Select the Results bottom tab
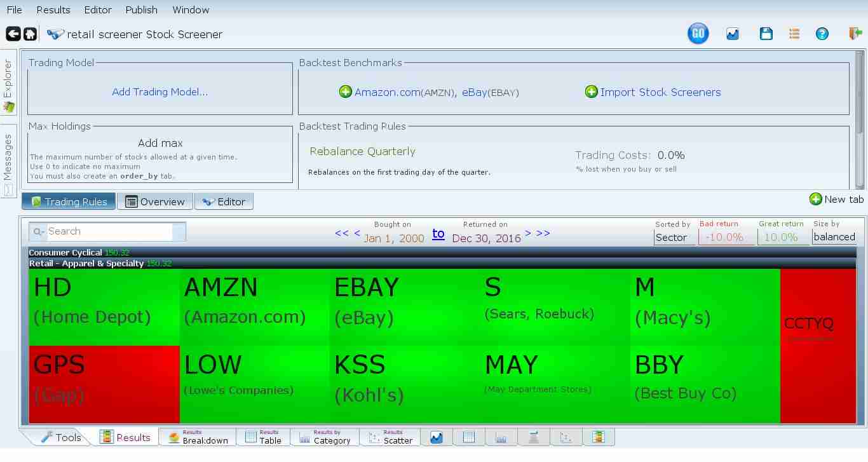Viewport: 868px width, 462px height. click(125, 437)
